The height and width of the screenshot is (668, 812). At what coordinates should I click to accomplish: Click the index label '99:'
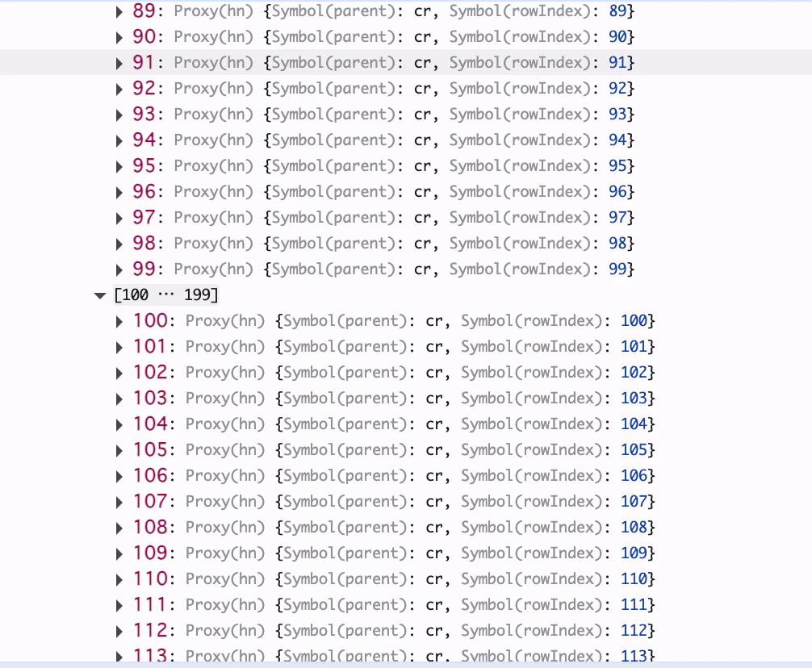[148, 269]
